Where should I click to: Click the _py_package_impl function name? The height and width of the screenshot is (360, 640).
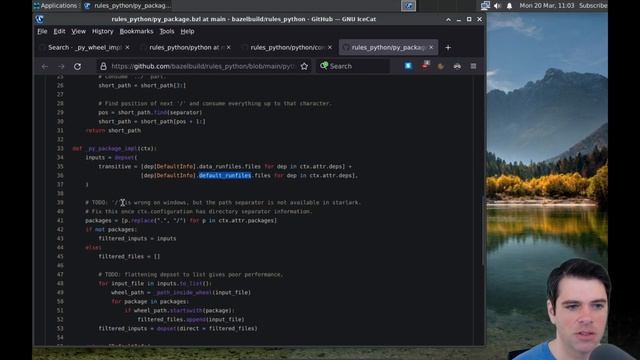[112, 149]
